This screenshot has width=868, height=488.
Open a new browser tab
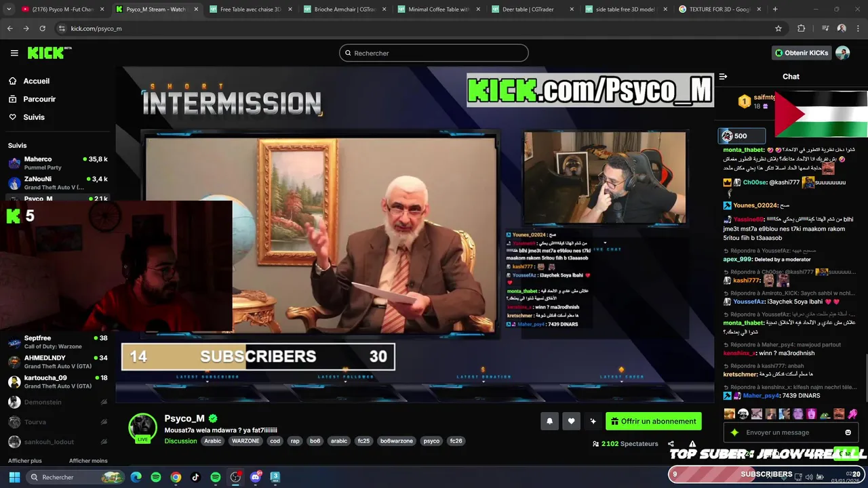pyautogui.click(x=775, y=9)
